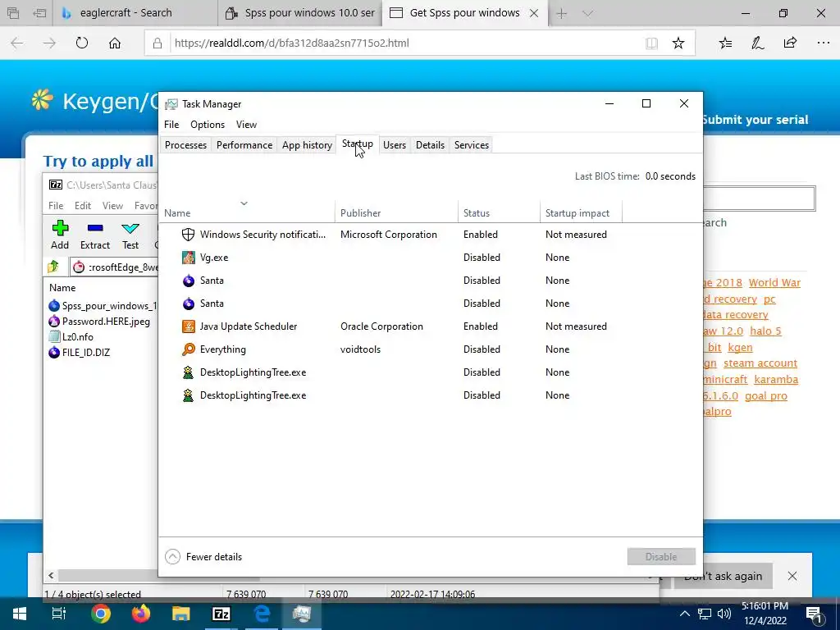Open Task Manager Options menu
840x630 pixels.
click(208, 125)
